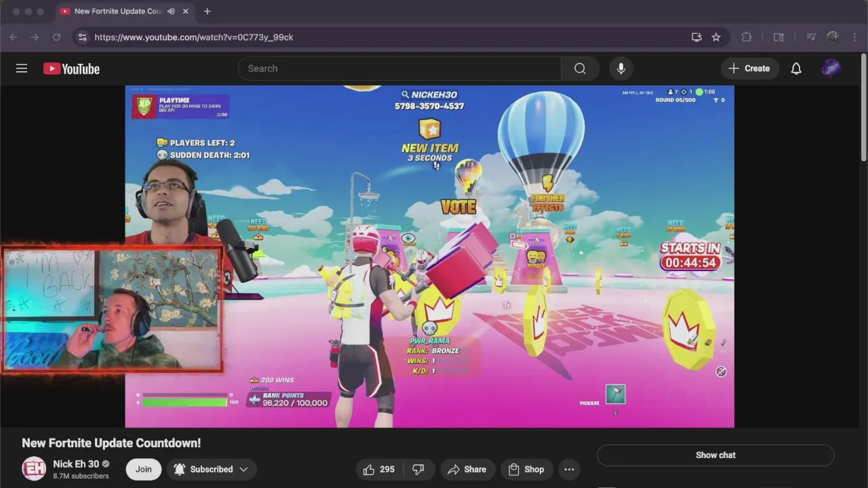The height and width of the screenshot is (488, 868).
Task: Dislike the video with thumbs down
Action: pos(418,469)
